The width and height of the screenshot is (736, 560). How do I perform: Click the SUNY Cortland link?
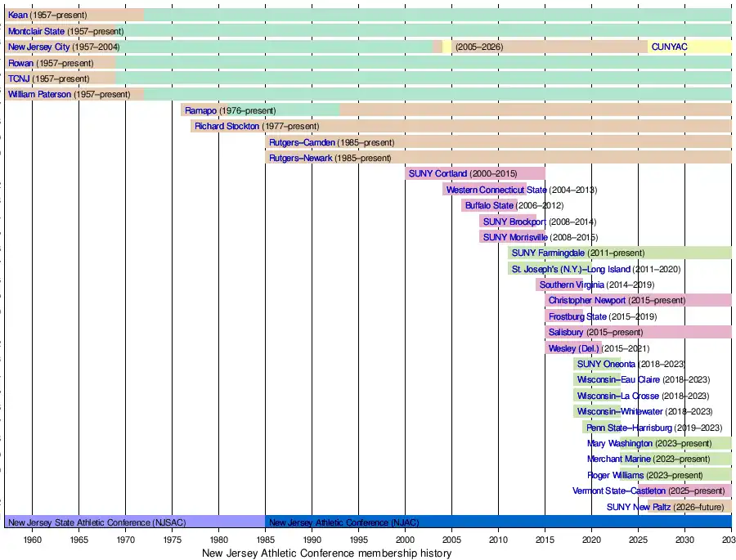(438, 174)
